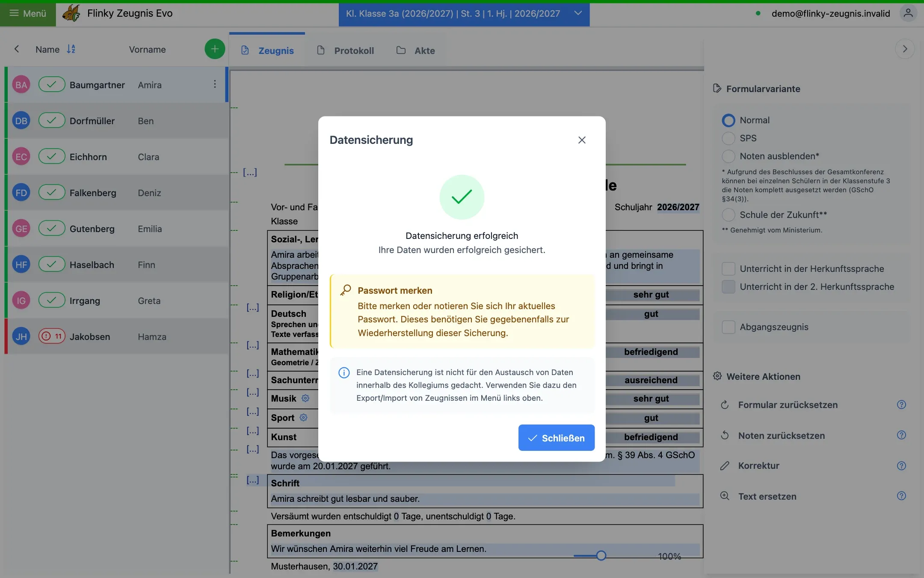Expand the [...] marker beside Deutsch
The height and width of the screenshot is (578, 924).
pyautogui.click(x=253, y=307)
